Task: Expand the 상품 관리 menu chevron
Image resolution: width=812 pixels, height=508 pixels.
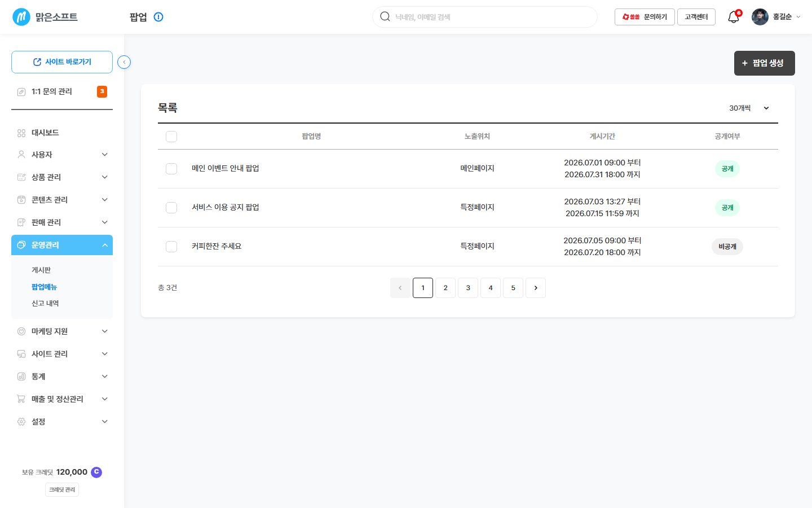Action: pyautogui.click(x=105, y=177)
